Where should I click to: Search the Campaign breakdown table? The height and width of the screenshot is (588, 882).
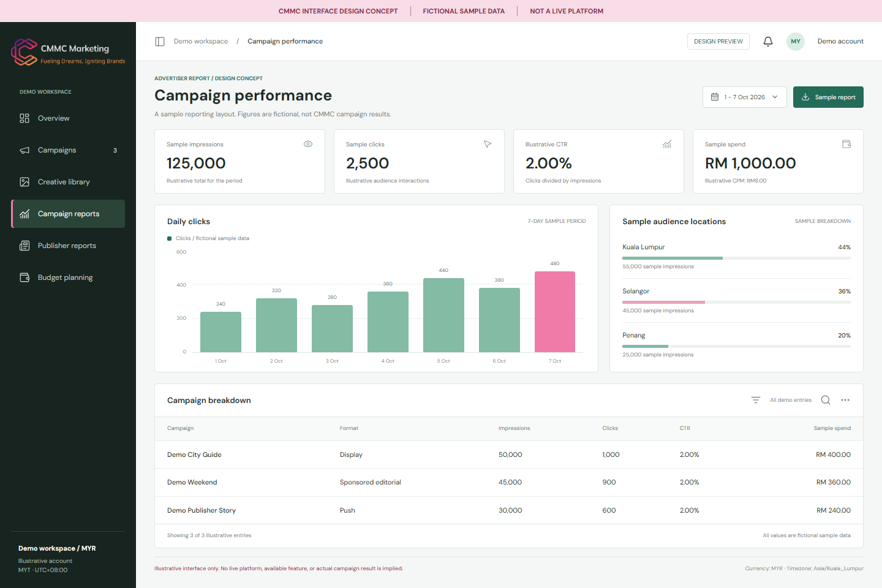(826, 400)
